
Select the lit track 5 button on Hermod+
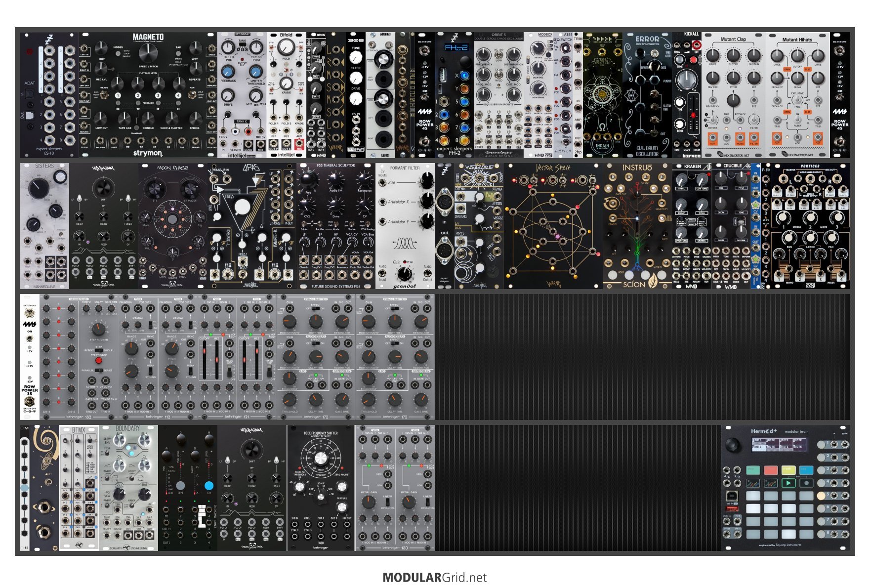click(x=821, y=495)
